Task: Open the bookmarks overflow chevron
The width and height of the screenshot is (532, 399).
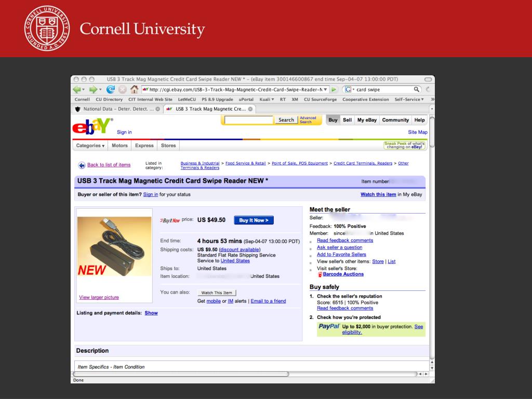Action: pos(432,99)
